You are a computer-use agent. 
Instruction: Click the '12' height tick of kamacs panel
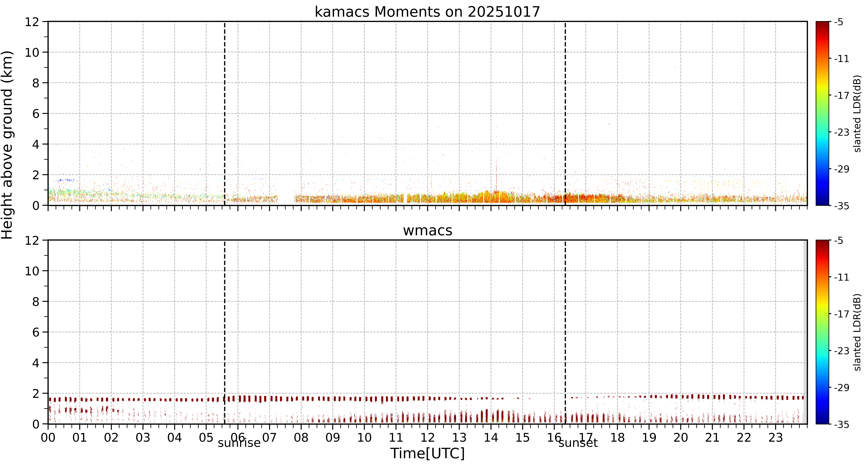click(x=32, y=22)
